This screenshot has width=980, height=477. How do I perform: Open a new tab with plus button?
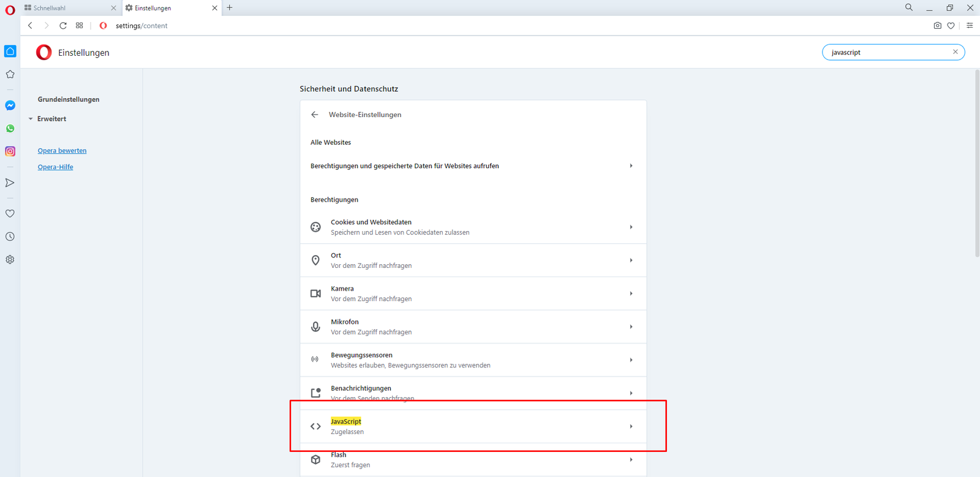point(230,8)
